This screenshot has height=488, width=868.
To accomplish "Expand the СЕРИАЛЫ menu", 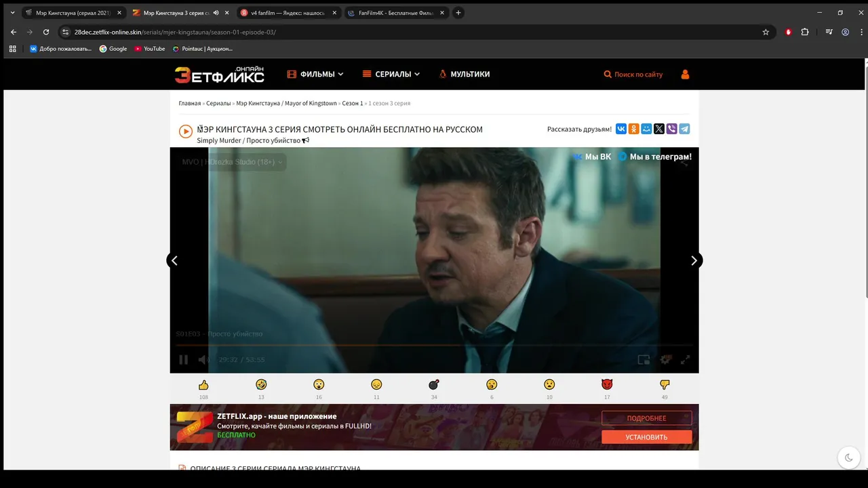I will point(391,75).
